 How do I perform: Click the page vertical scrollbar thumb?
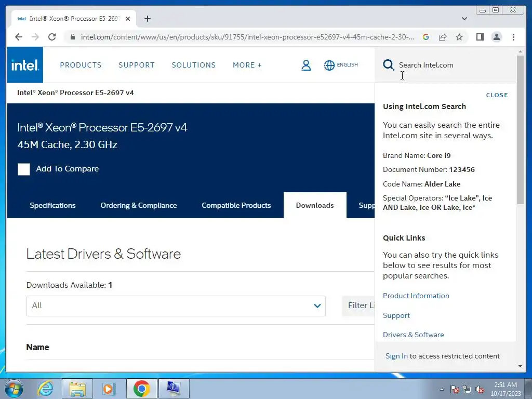[x=520, y=129]
